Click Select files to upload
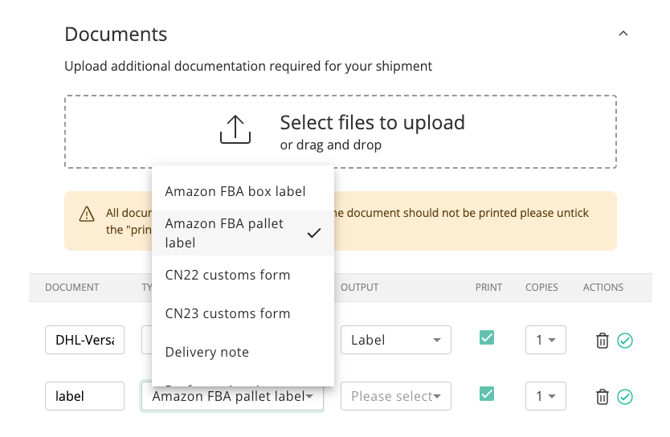Image resolution: width=670 pixels, height=437 pixels. click(372, 123)
